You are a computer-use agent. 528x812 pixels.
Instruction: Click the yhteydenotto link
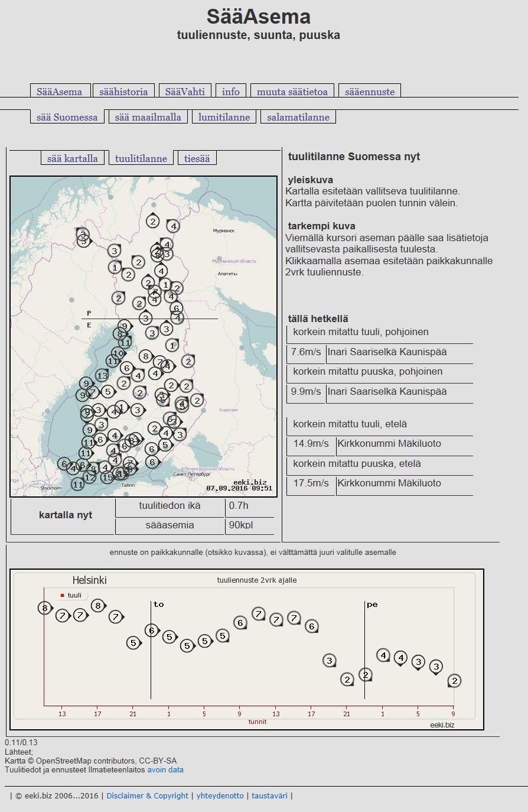tap(220, 795)
